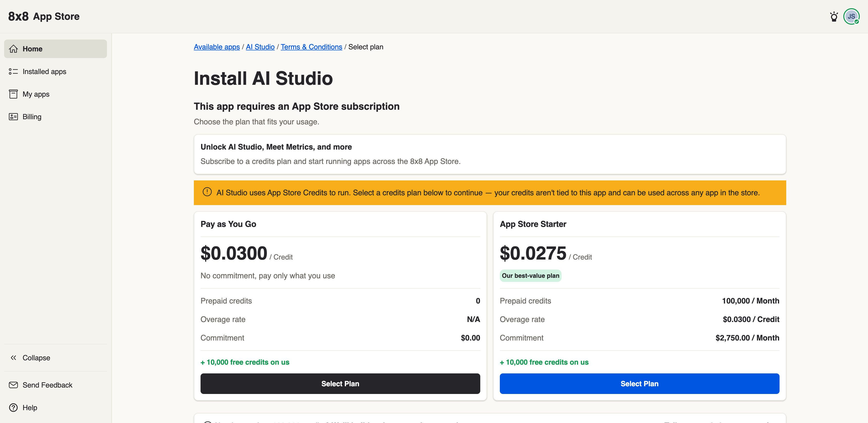Click Pay as You Go overage rate N/A
The height and width of the screenshot is (423, 868).
[473, 320]
